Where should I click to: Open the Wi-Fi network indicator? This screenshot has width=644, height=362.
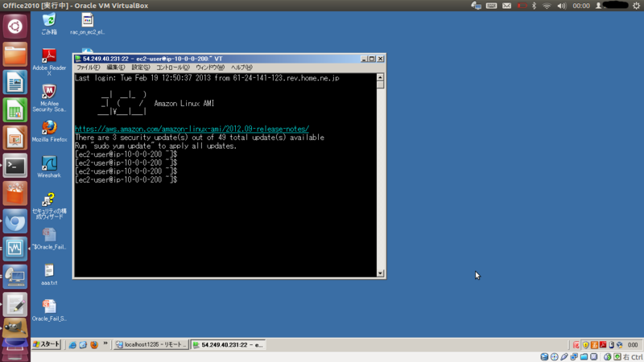pos(547,6)
